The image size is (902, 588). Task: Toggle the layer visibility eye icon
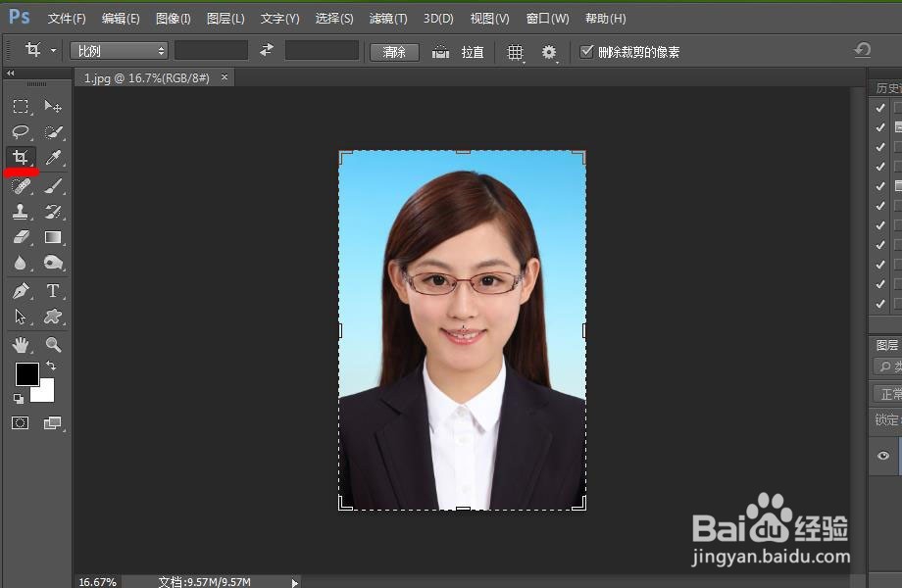(881, 456)
